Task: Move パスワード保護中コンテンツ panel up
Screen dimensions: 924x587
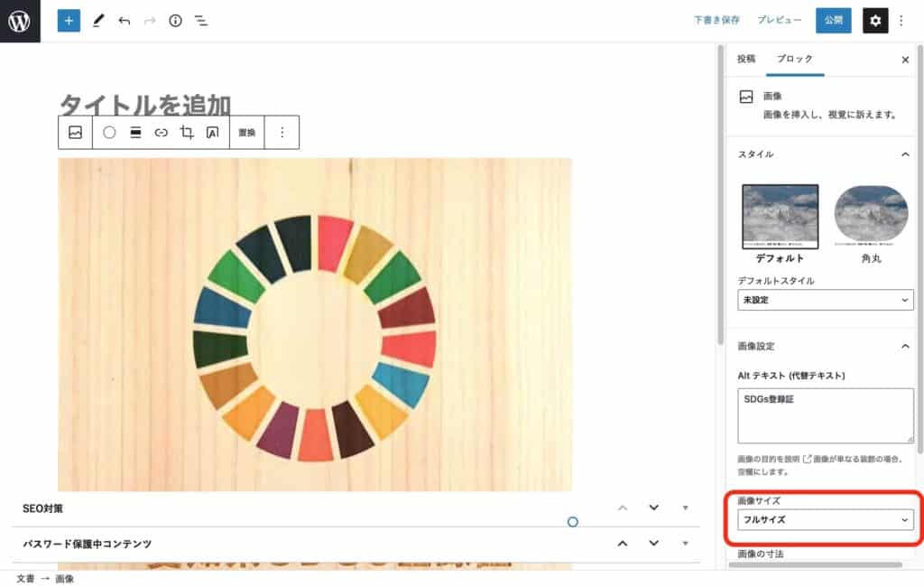Action: point(623,544)
